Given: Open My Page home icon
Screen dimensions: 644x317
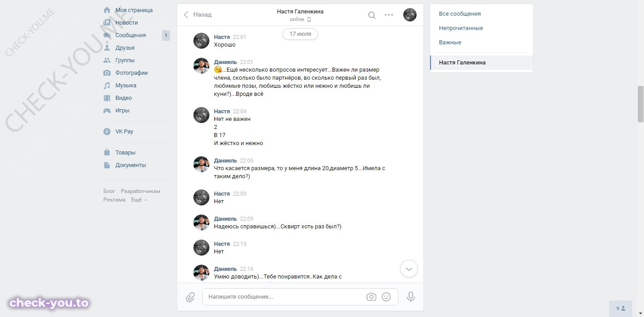Looking at the screenshot, I should tap(107, 10).
